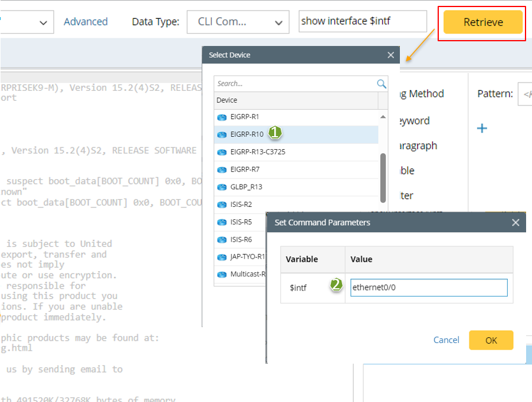The height and width of the screenshot is (402, 532).
Task: Select the GLBP_R13 device row
Action: [296, 187]
